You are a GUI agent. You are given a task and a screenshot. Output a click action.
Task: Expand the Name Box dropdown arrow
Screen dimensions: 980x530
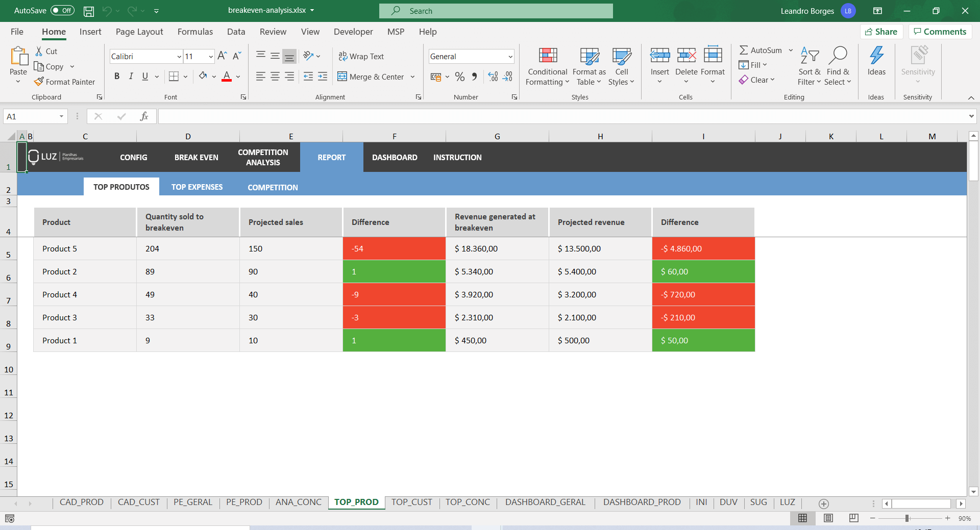click(x=61, y=116)
